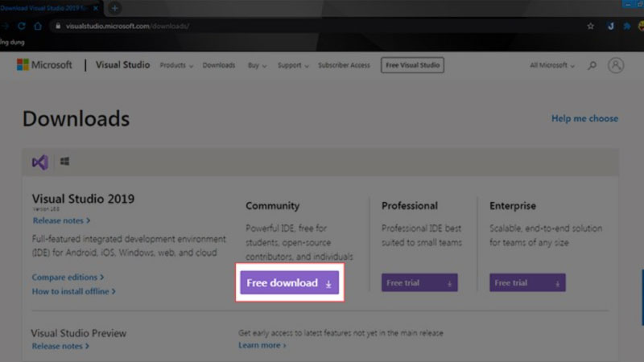Open Subscriber Access in navigation bar
Screen dimensions: 644x362
[x=344, y=65]
